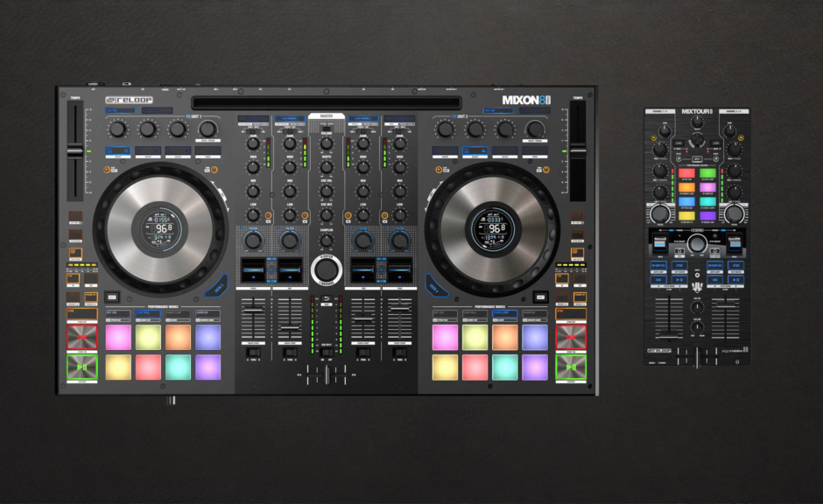Screen dimensions: 823x504
Task: Tap the purple bottom-right pad on right deck
Action: pyautogui.click(x=534, y=367)
